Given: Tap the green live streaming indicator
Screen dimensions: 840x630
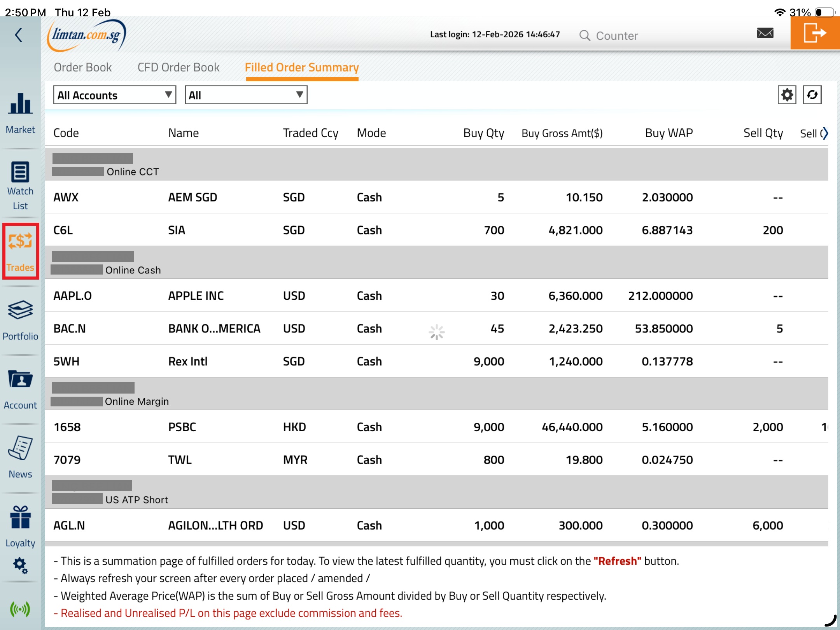Looking at the screenshot, I should 20,609.
